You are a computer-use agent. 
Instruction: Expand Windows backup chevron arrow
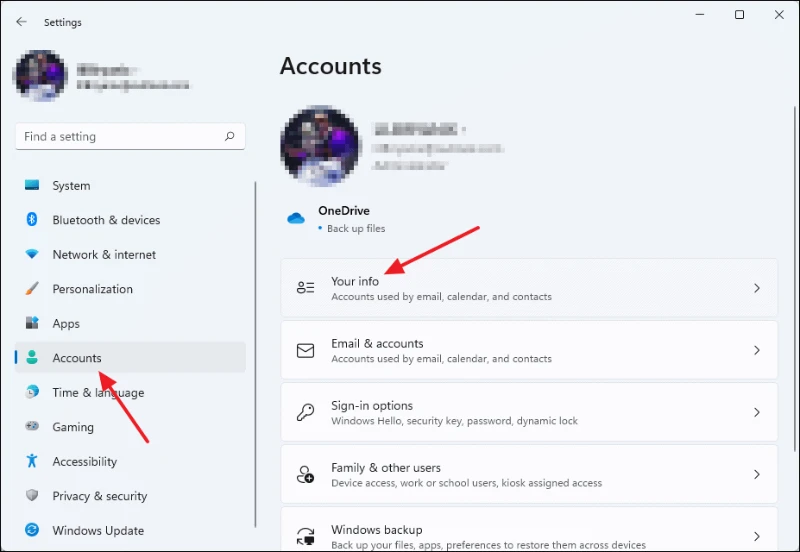click(x=757, y=537)
